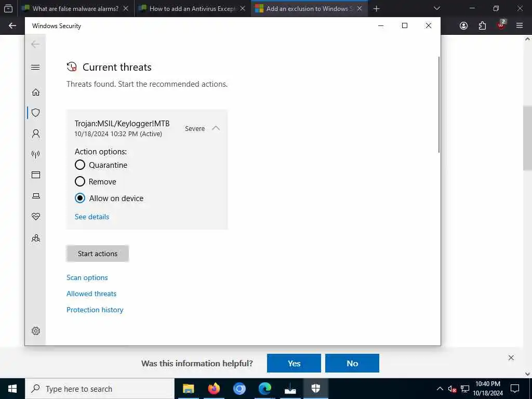Click the browser back arrow button
The height and width of the screenshot is (399, 532).
click(x=12, y=26)
